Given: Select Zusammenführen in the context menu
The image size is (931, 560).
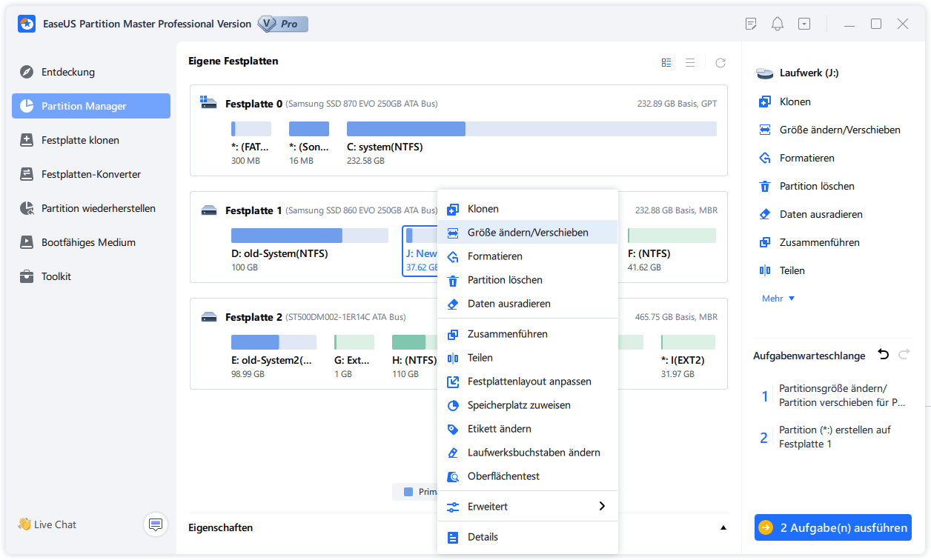Looking at the screenshot, I should pos(528,334).
